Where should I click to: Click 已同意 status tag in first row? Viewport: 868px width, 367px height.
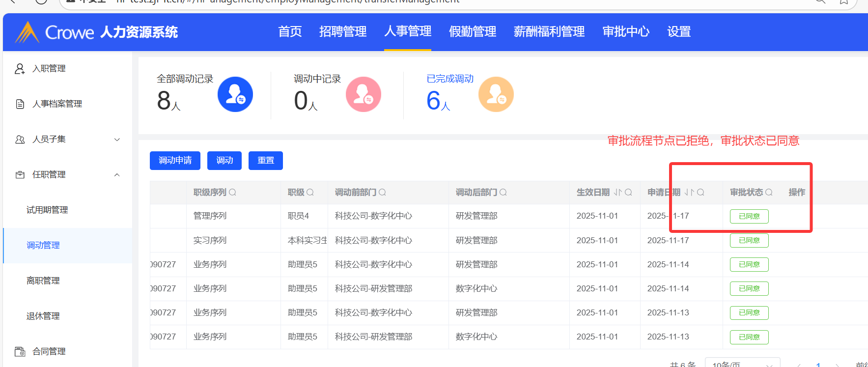point(749,216)
